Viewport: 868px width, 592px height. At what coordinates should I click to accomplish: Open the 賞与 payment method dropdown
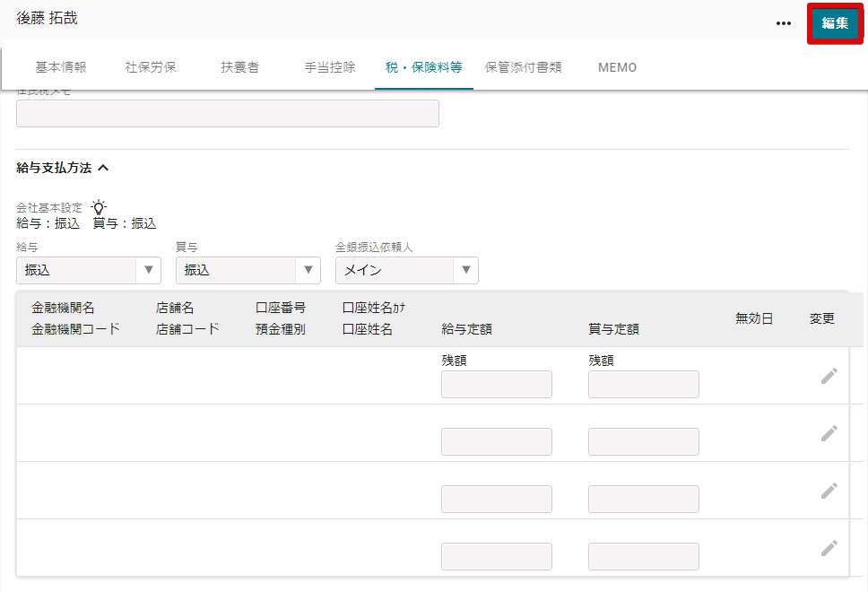tap(248, 270)
